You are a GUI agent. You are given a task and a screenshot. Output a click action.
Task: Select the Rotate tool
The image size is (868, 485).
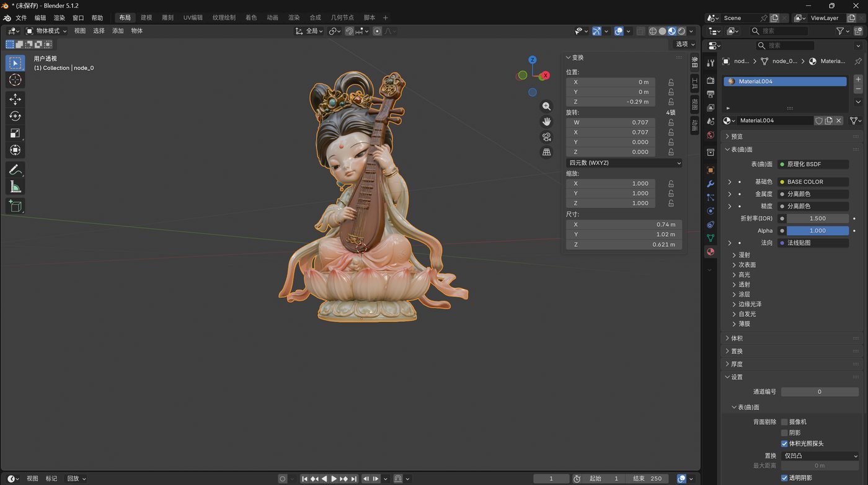click(x=15, y=116)
